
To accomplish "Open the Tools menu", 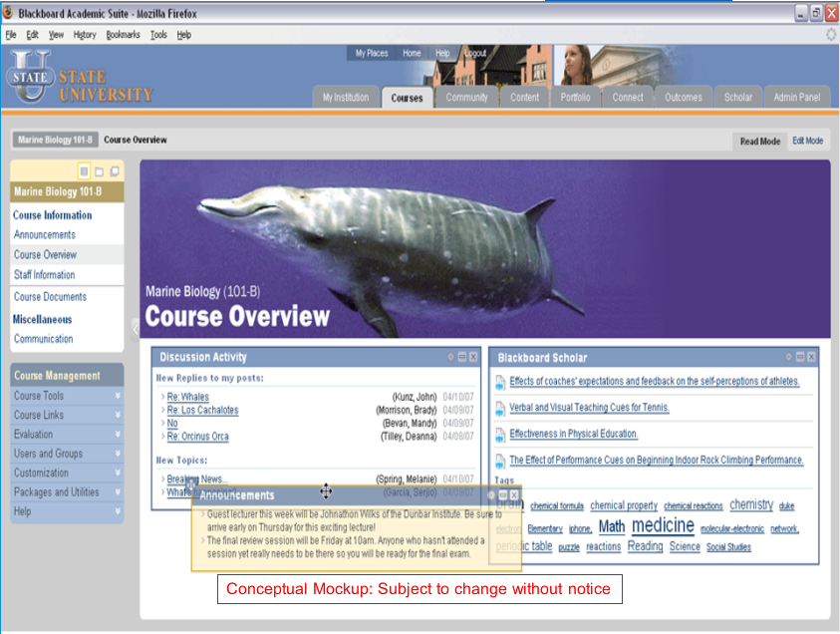I will [158, 35].
